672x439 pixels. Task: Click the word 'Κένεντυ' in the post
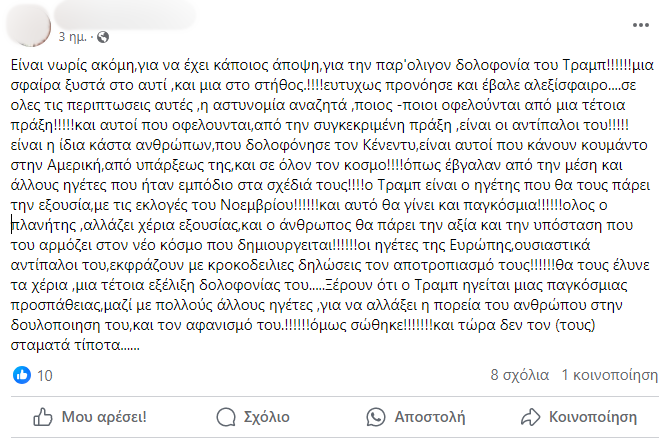click(390, 145)
